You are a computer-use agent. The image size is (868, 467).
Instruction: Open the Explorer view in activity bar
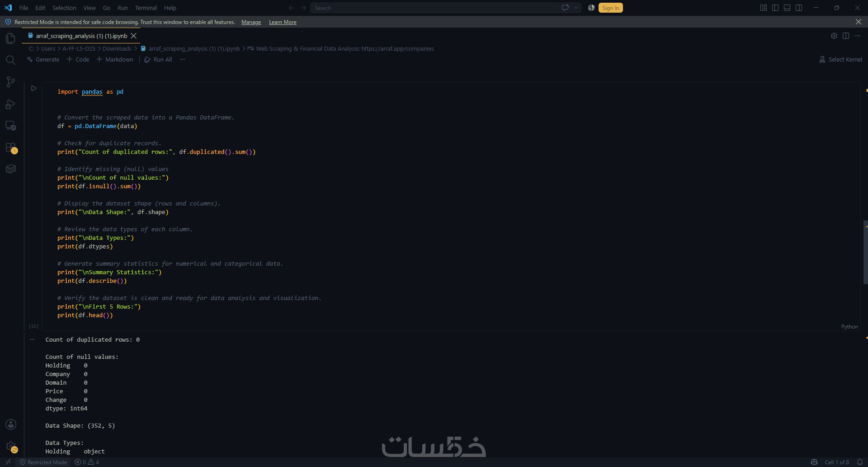(11, 38)
